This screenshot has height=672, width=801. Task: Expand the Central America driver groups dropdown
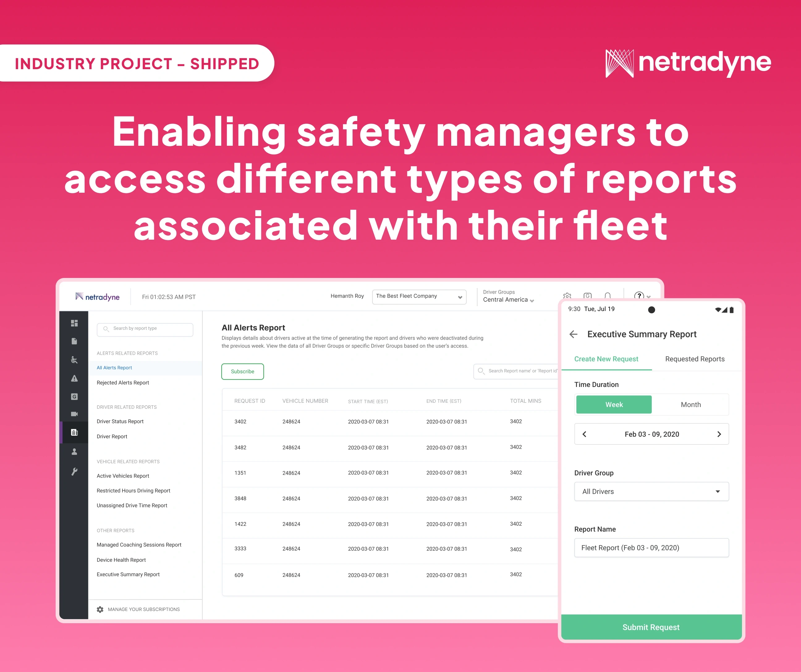pos(508,300)
